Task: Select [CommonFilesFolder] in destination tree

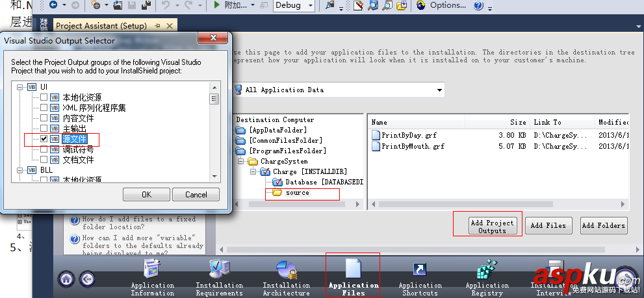Action: click(x=286, y=140)
